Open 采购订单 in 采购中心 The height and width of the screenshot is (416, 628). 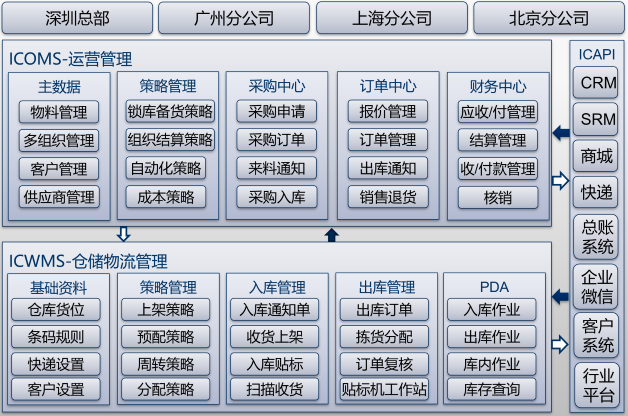point(277,140)
